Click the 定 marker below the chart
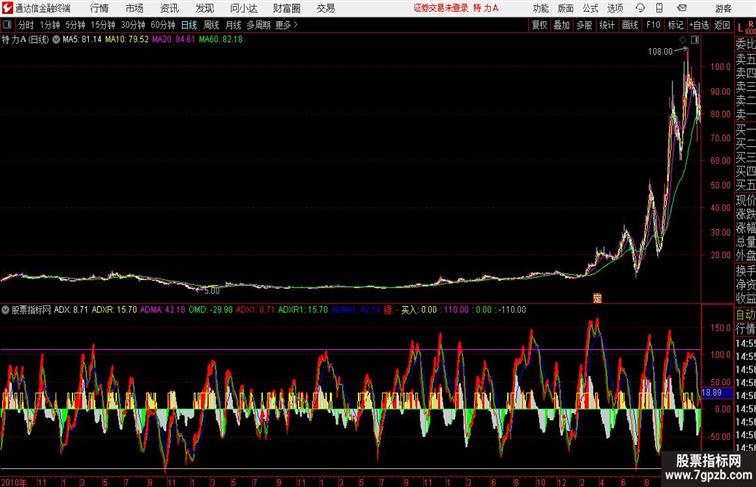 coord(597,299)
